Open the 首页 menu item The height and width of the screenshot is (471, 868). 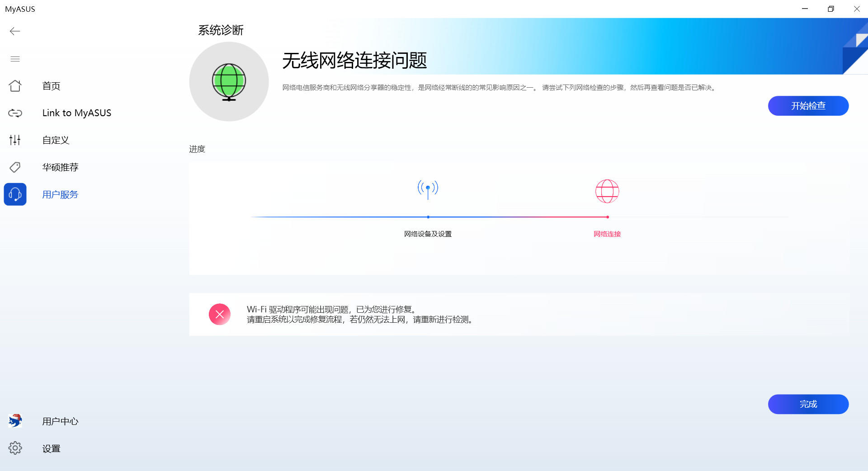51,86
